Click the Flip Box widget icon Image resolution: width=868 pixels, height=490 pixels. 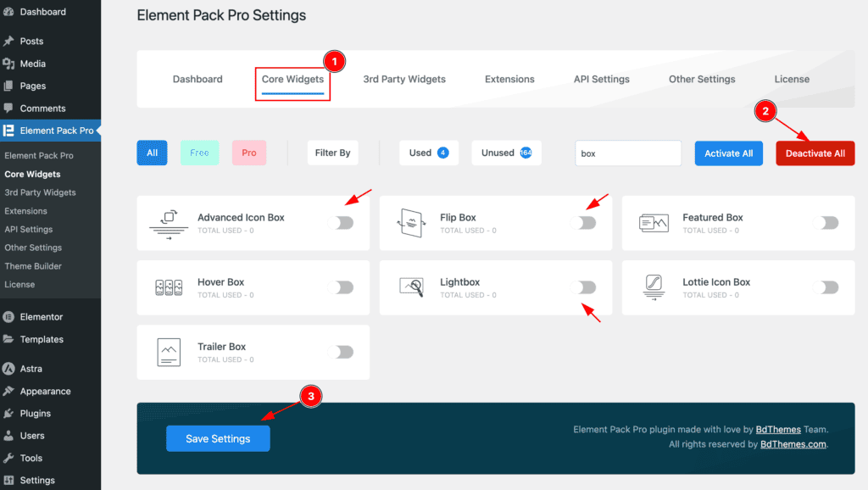[411, 223]
